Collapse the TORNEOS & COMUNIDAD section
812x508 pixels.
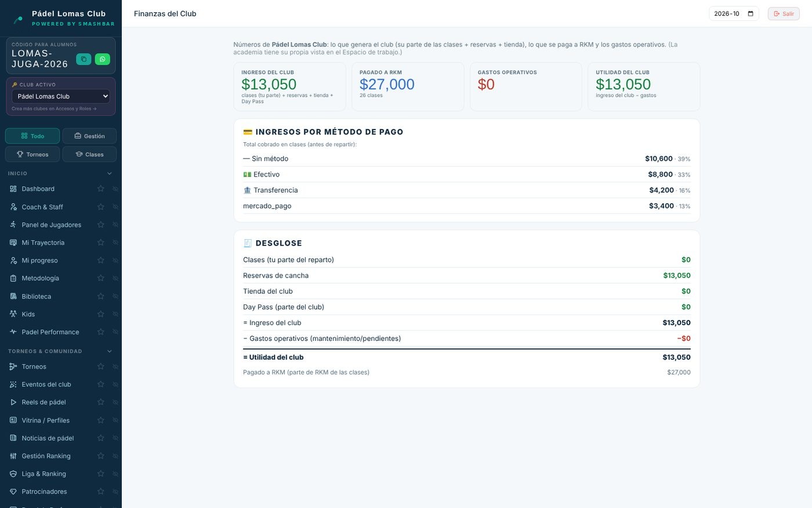[110, 351]
